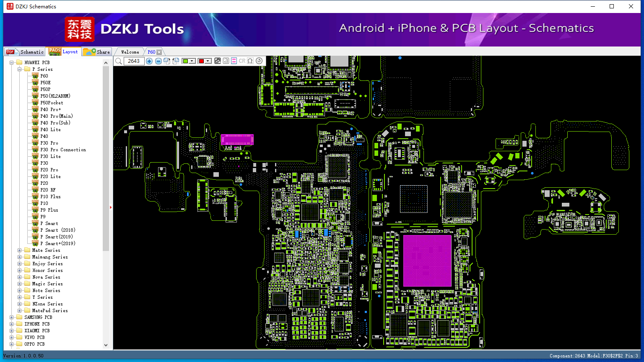Click the second rotate-board icon before the green swatch

coord(176,61)
